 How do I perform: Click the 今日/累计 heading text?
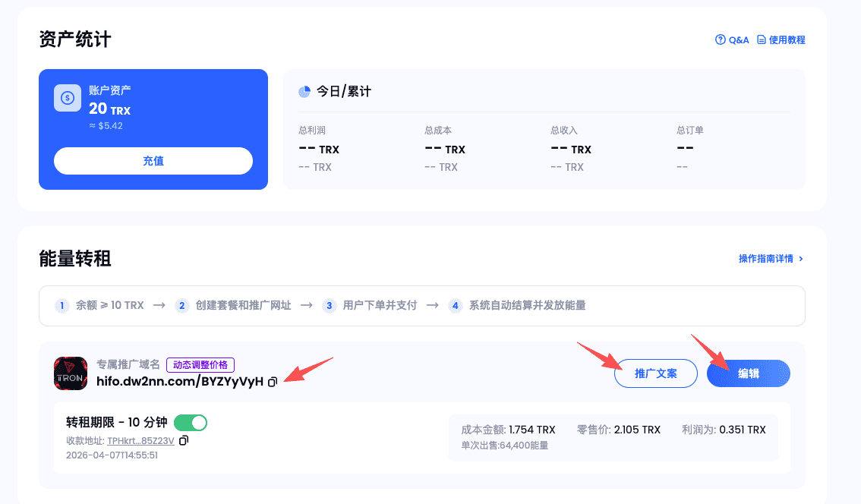point(344,92)
